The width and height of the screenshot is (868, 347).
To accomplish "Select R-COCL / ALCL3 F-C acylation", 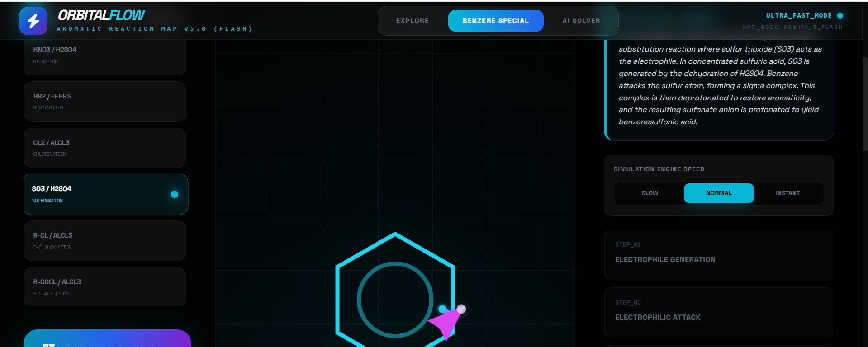I will pyautogui.click(x=105, y=287).
